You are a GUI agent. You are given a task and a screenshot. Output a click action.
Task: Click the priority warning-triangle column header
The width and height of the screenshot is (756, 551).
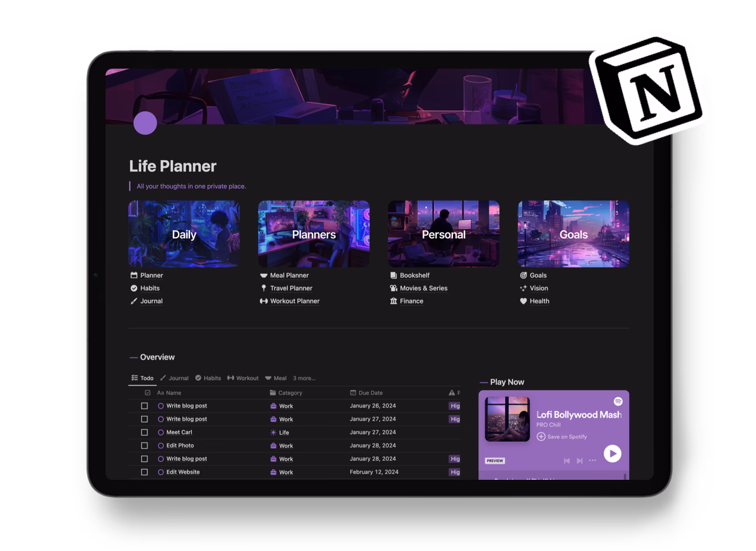(451, 393)
